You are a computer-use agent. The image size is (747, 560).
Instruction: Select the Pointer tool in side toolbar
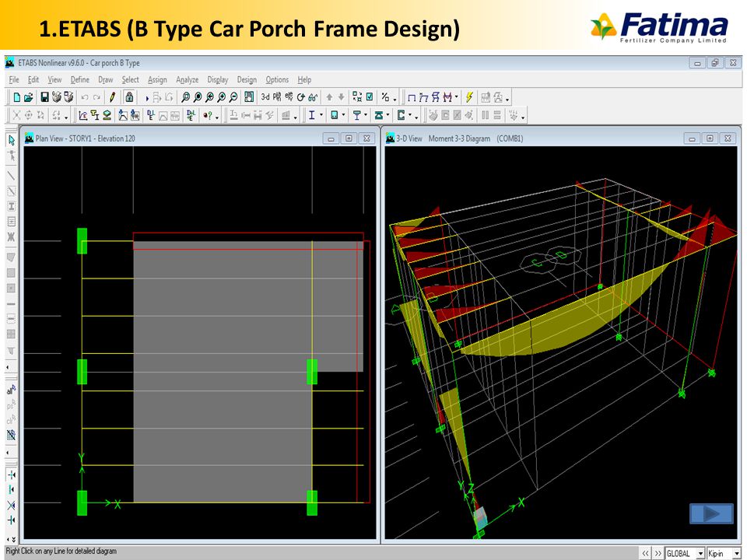12,140
